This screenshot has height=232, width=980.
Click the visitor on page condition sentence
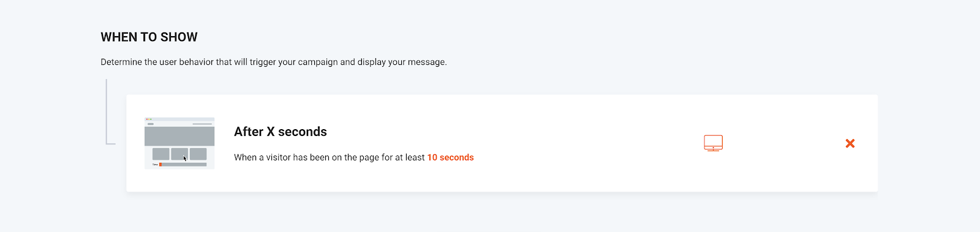coord(354,157)
